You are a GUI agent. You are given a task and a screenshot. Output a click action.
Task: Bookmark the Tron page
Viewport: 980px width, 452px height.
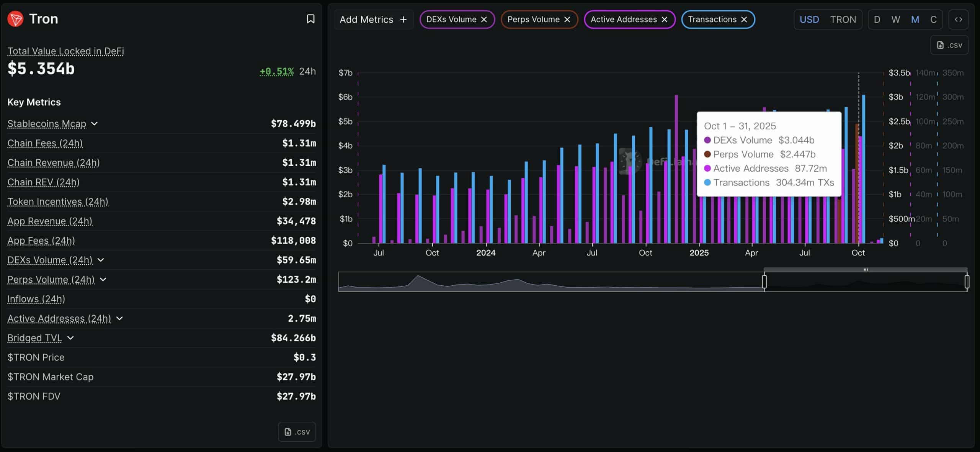click(x=310, y=18)
